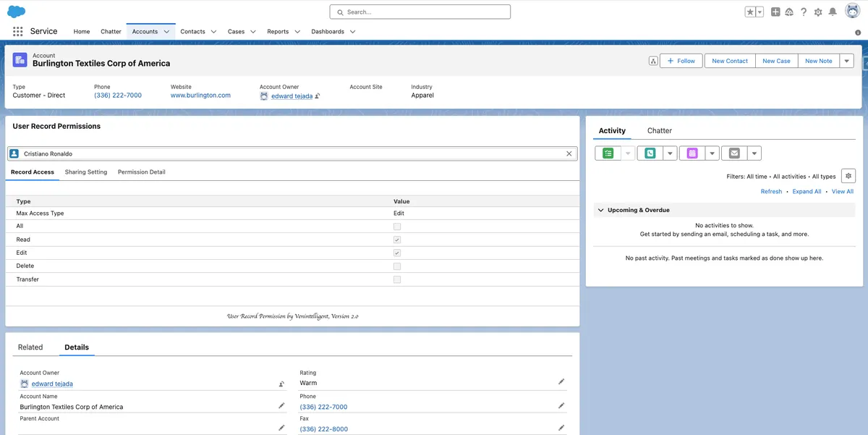Open the www.burlington.com website link

coord(200,96)
